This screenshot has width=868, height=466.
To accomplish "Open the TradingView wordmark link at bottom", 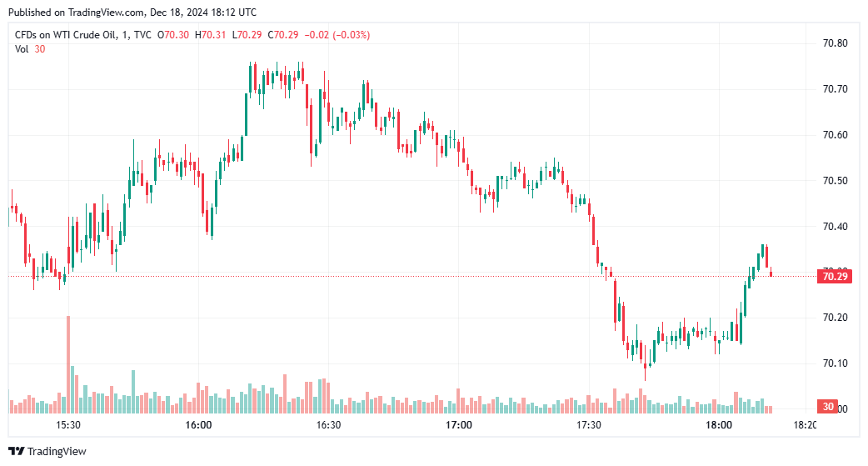I will (x=57, y=452).
